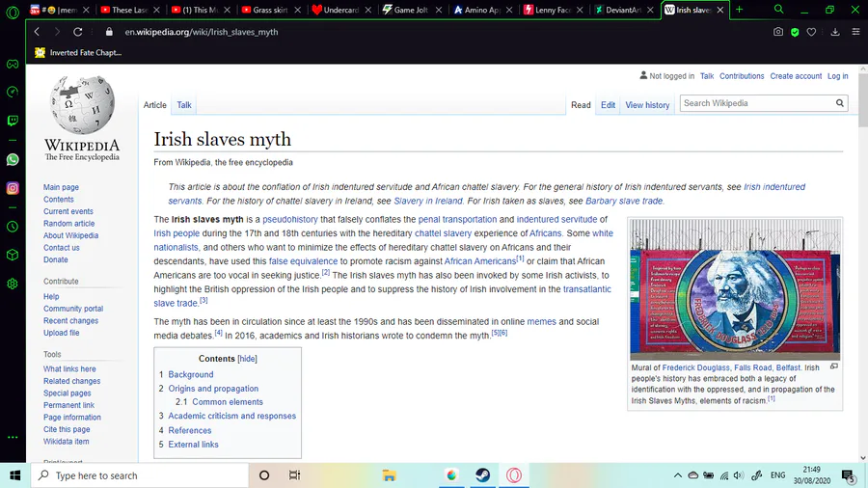Follow the Barbary slave trade link
Viewport: 868px width, 488px height.
point(624,201)
